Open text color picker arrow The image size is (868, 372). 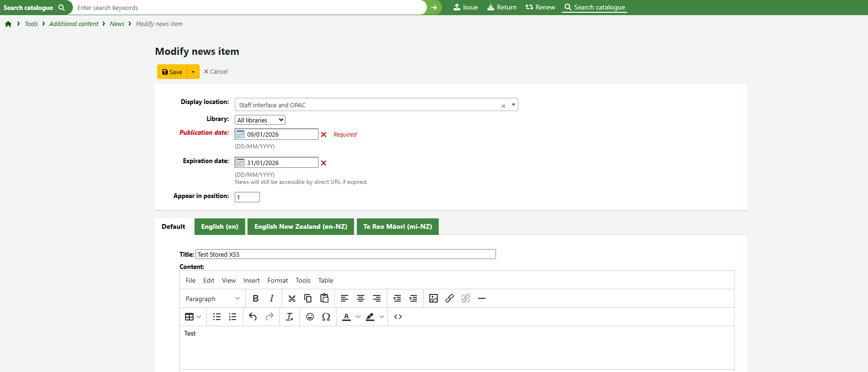[x=358, y=317]
